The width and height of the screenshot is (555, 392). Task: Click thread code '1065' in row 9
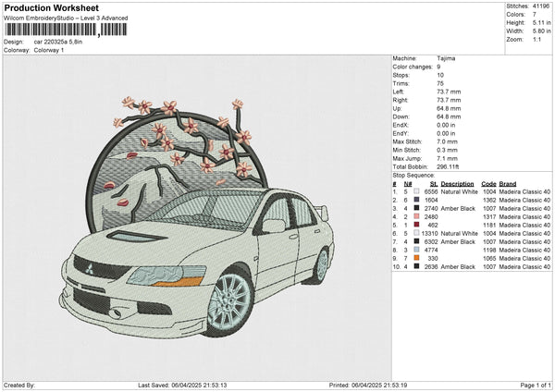[x=489, y=258]
